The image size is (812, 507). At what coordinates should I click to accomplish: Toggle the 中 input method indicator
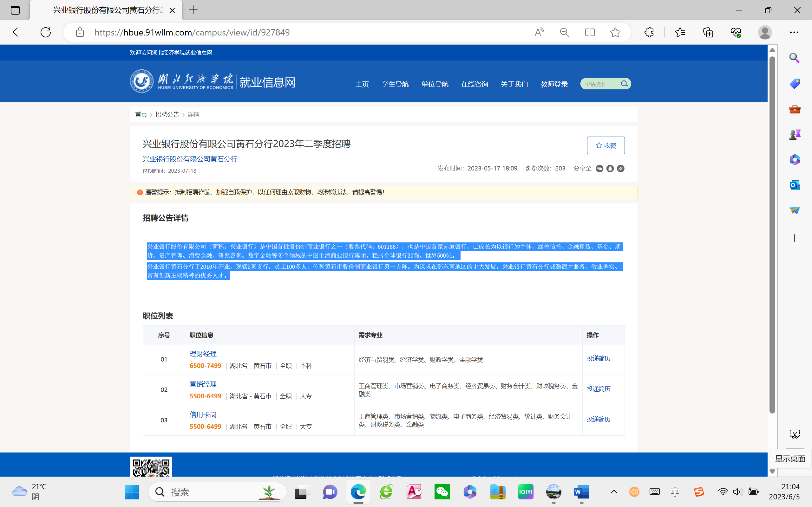tap(675, 492)
